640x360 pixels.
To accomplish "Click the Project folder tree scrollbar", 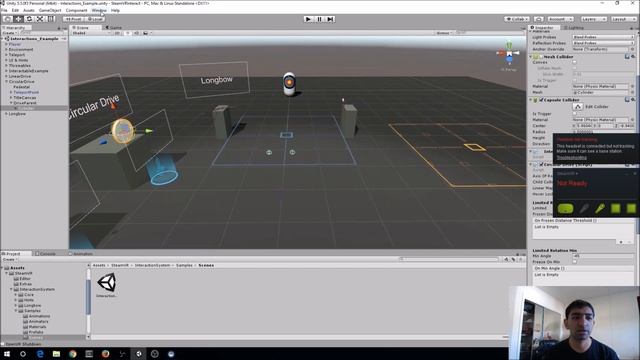I will point(88,296).
